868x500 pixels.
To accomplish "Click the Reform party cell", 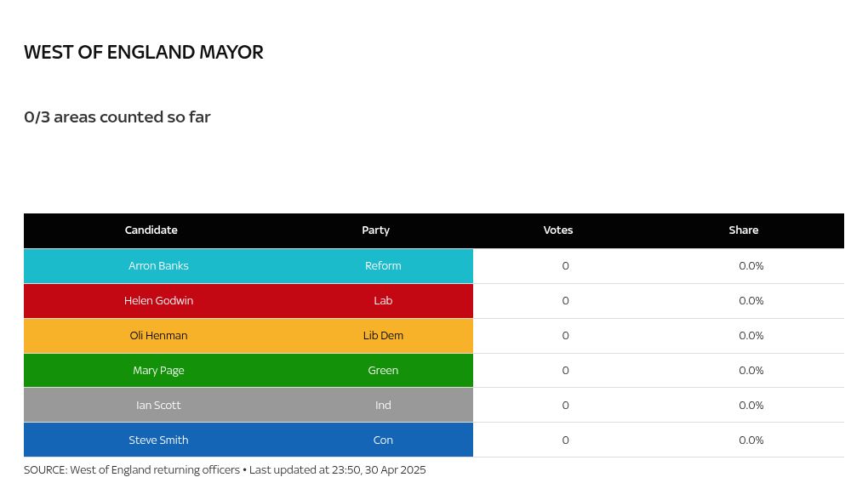I will (x=383, y=266).
